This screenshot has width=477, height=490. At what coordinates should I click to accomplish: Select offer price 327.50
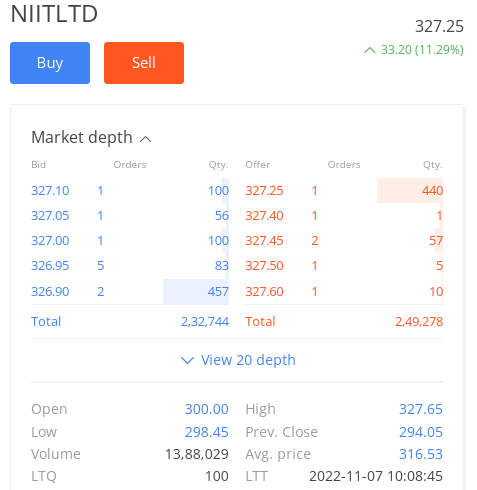(x=264, y=266)
